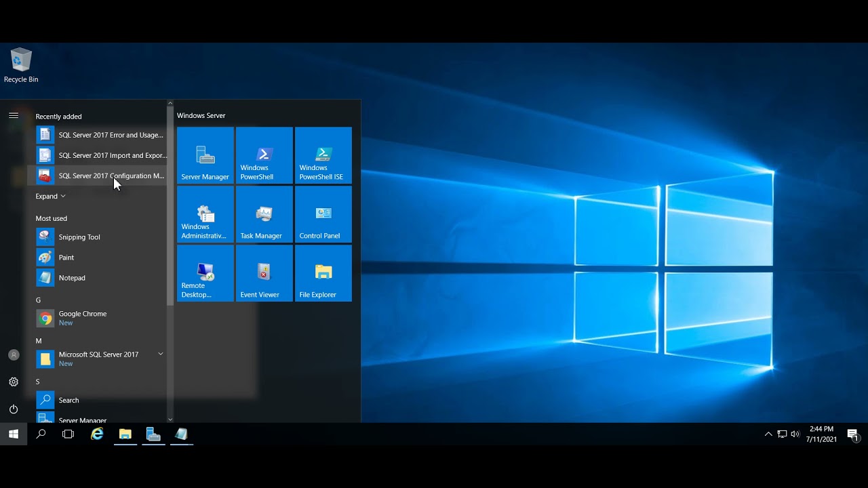Open Notepad from Most used
This screenshot has height=488, width=868.
[x=100, y=278]
